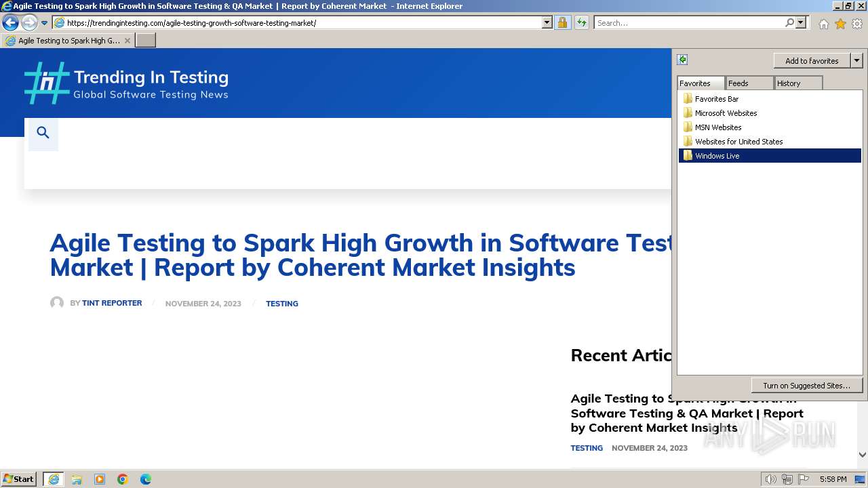The height and width of the screenshot is (488, 868).
Task: Expand the address bar autocomplete dropdown
Action: (547, 23)
